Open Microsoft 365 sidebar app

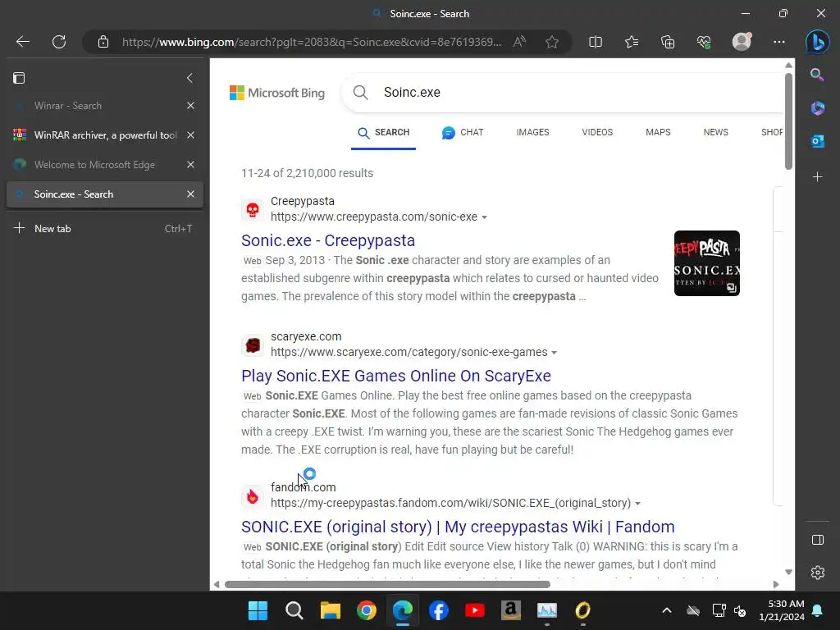coord(817,108)
